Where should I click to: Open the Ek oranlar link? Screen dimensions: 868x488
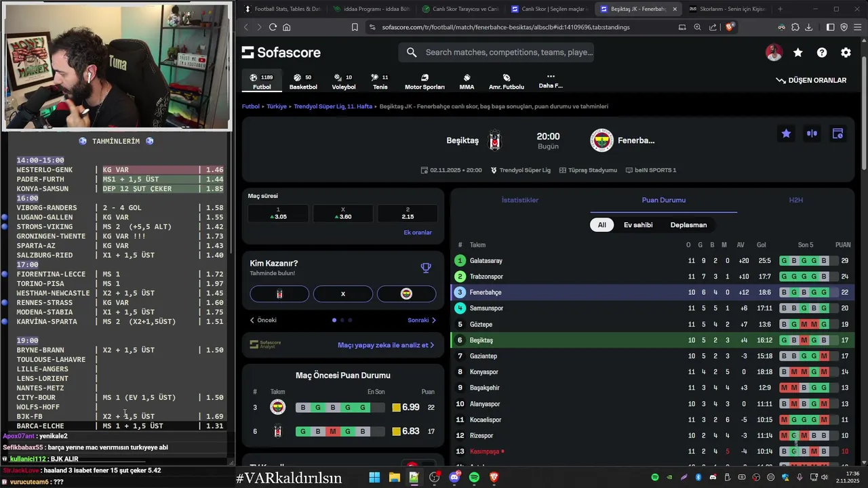pos(418,232)
